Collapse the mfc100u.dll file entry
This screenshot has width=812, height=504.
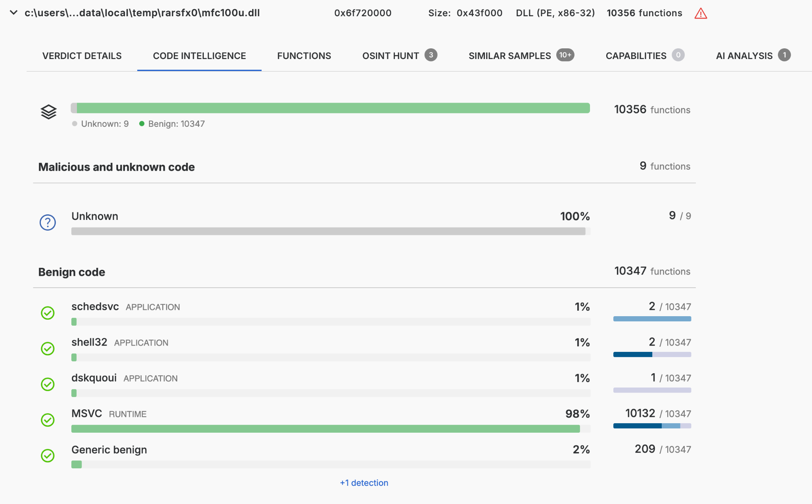tap(13, 13)
